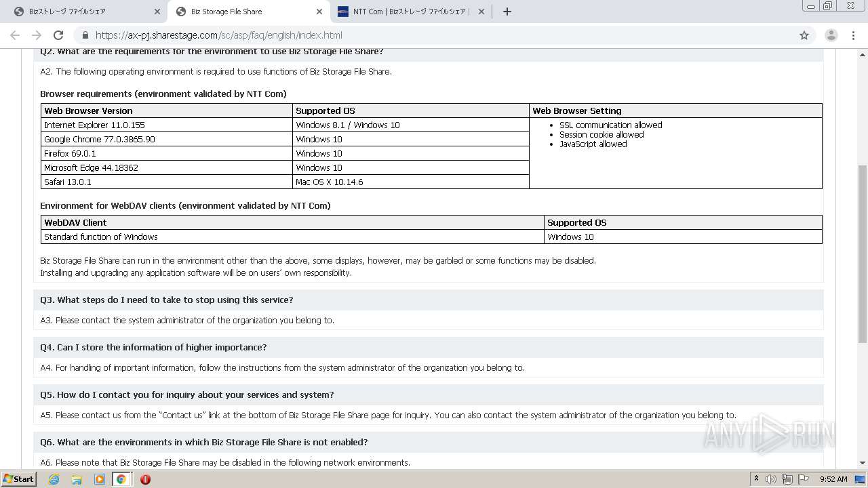Bookmark this page with the star
This screenshot has height=488, width=868.
point(804,35)
